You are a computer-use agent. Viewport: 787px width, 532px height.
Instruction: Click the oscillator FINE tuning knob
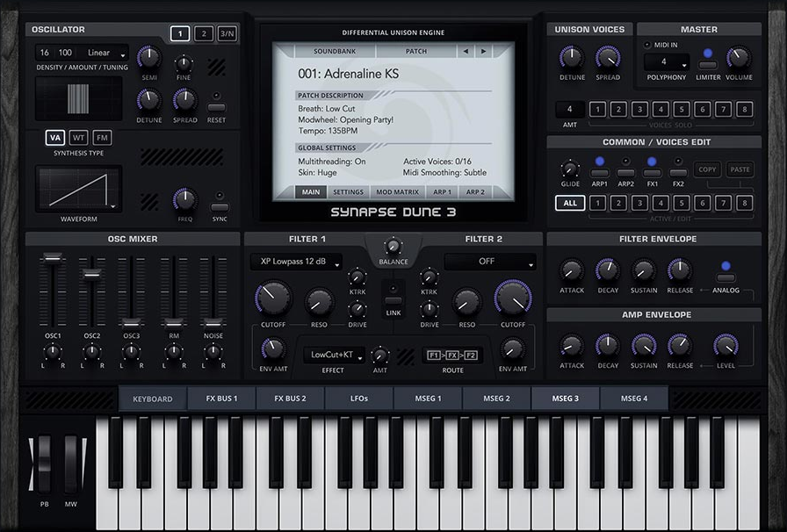click(x=184, y=64)
